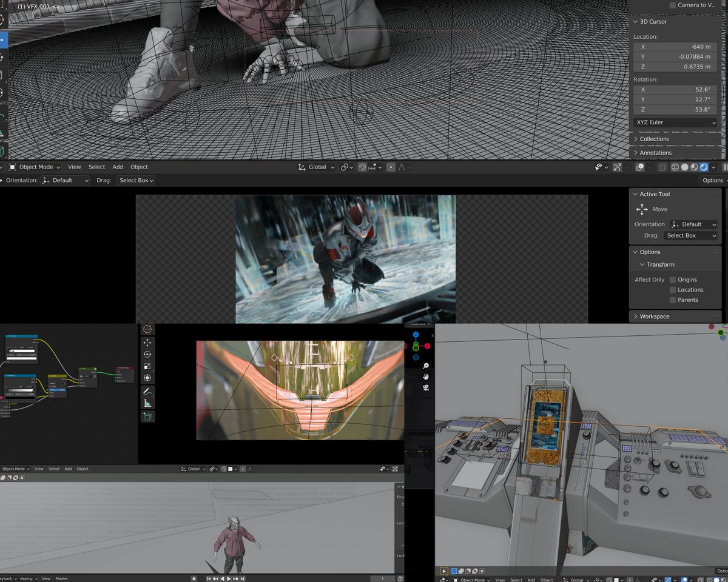
Task: Switch to wireframe shading in main header
Action: point(675,167)
